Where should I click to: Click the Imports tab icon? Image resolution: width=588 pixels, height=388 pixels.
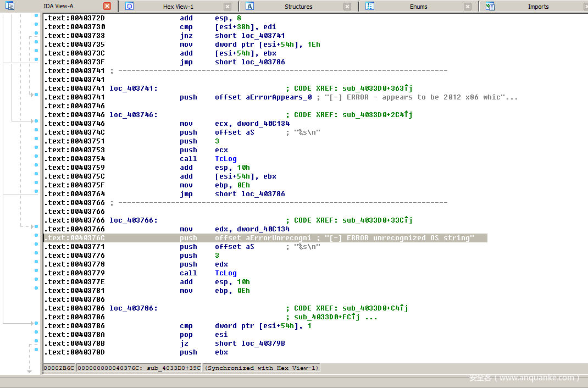coord(490,6)
